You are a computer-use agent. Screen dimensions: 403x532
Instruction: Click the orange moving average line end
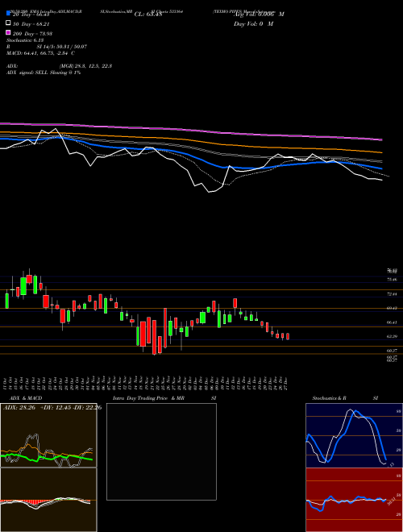381,152
